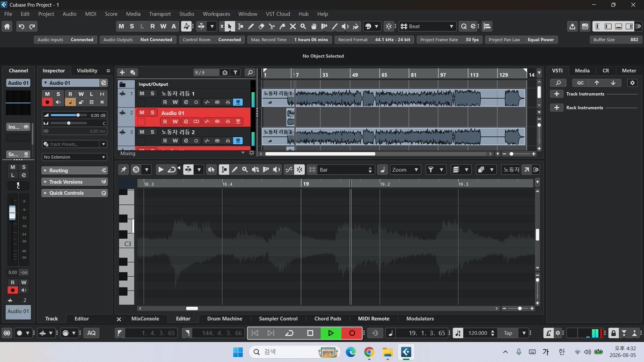The height and width of the screenshot is (362, 644).
Task: Expand the Routing inspector section
Action: pyautogui.click(x=75, y=171)
